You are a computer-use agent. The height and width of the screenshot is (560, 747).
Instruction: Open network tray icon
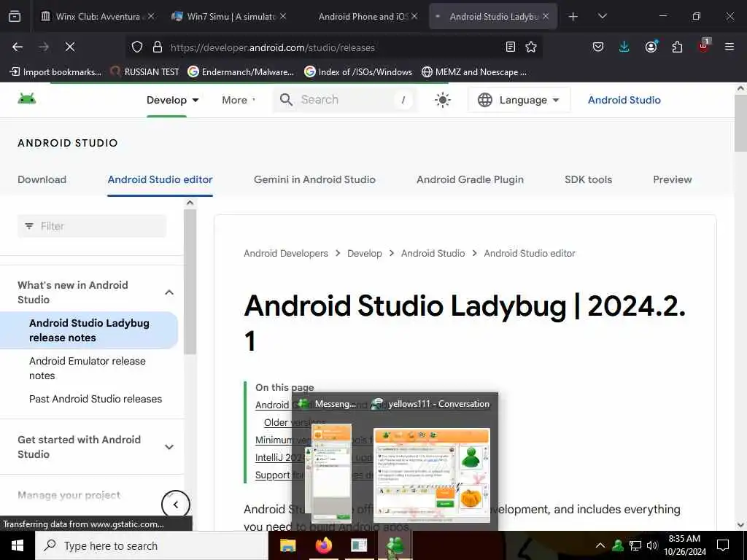(x=635, y=545)
